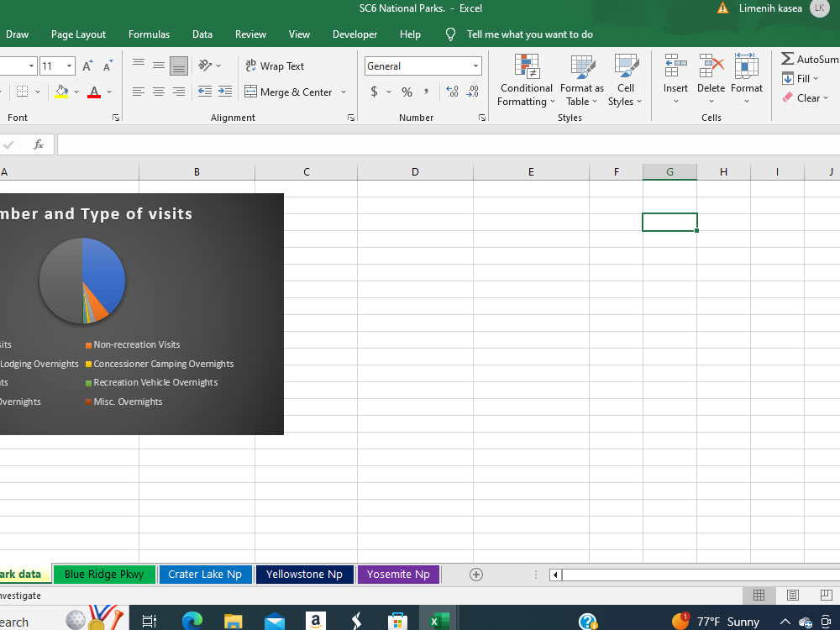Viewport: 840px width, 630px height.
Task: Switch to the Data tab
Action: pos(202,34)
